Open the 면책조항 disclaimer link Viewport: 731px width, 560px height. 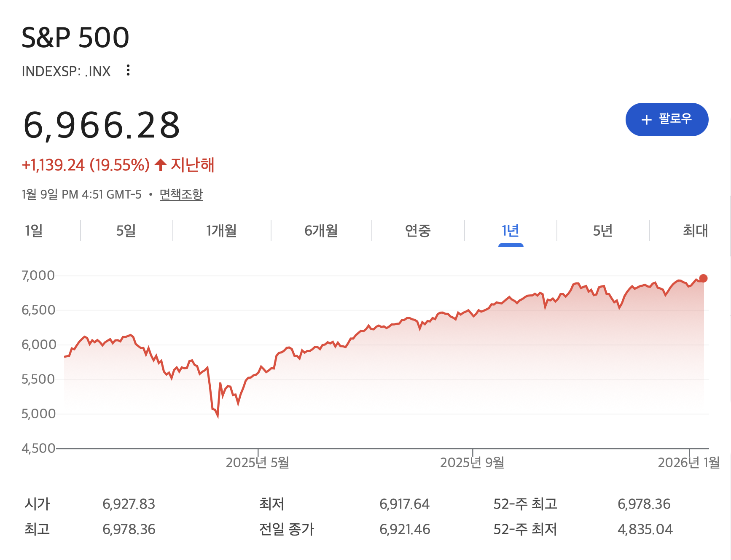(181, 194)
